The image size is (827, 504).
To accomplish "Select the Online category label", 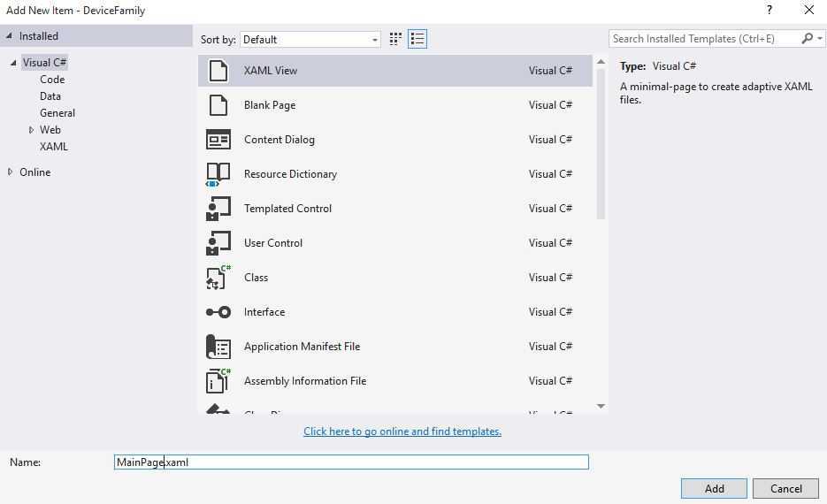I will click(x=34, y=172).
